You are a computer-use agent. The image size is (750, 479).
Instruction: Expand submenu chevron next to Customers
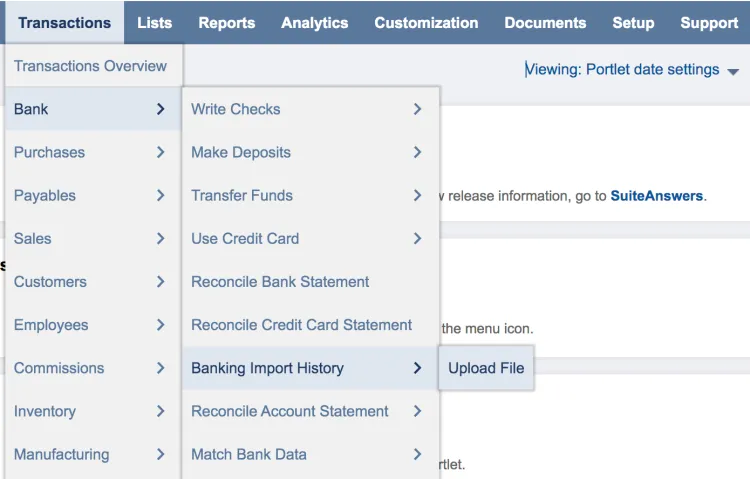click(161, 281)
